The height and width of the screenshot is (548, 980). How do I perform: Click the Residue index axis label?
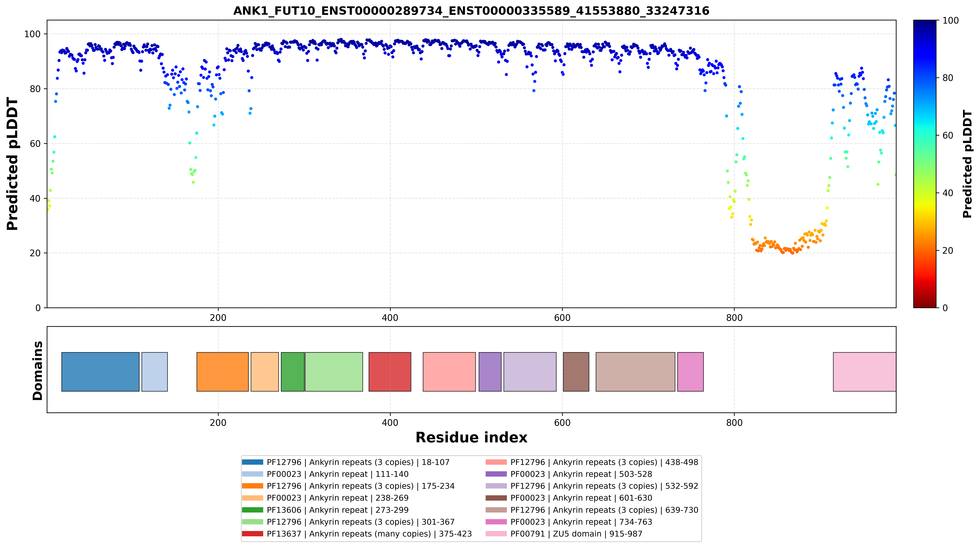coord(471,438)
